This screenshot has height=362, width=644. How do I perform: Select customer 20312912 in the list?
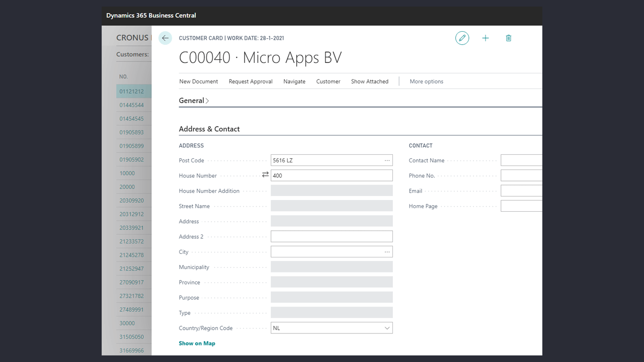pos(132,214)
